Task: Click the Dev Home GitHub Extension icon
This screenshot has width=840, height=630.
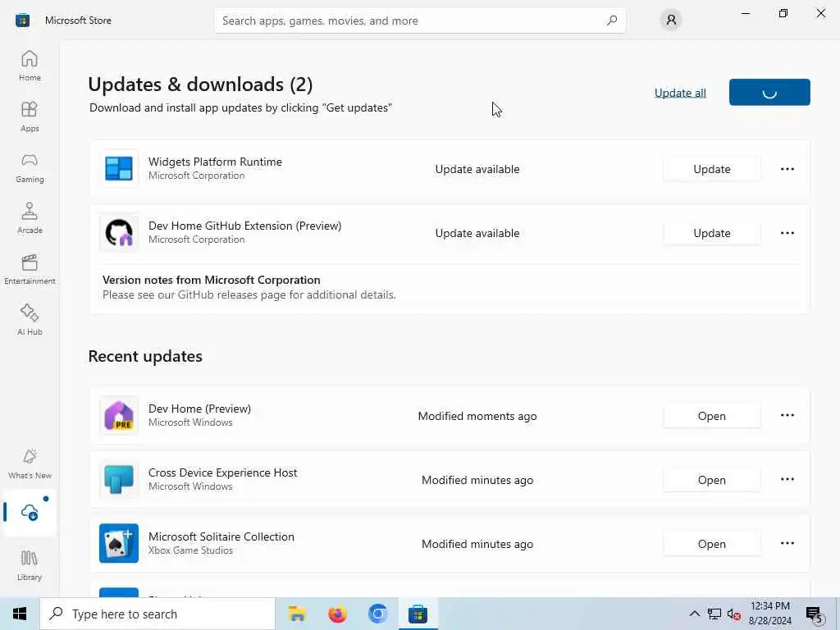Action: click(x=119, y=232)
